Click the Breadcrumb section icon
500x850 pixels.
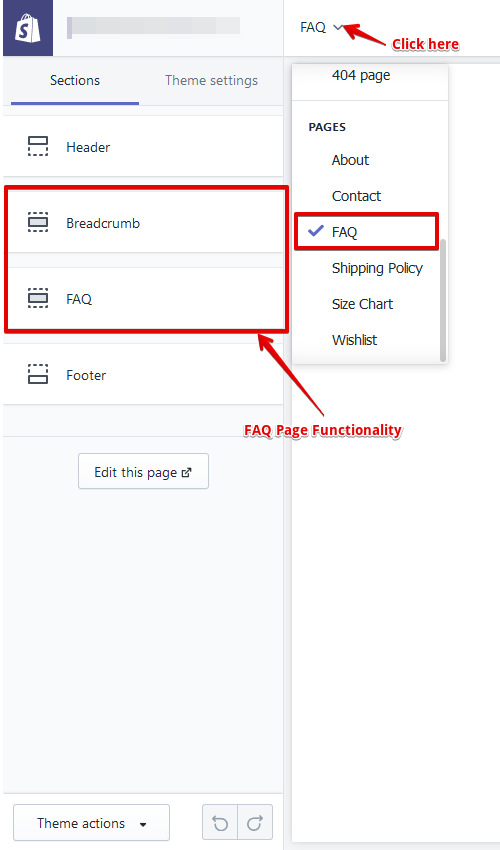(38, 222)
